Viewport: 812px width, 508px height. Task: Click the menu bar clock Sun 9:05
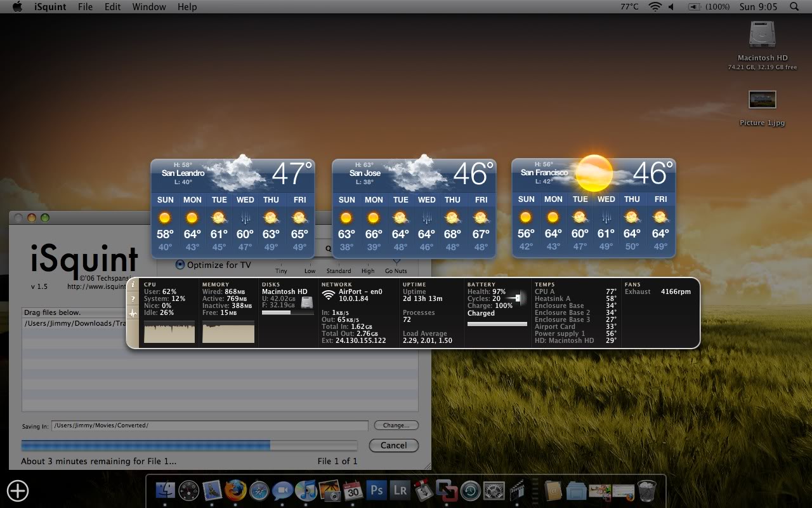click(758, 6)
